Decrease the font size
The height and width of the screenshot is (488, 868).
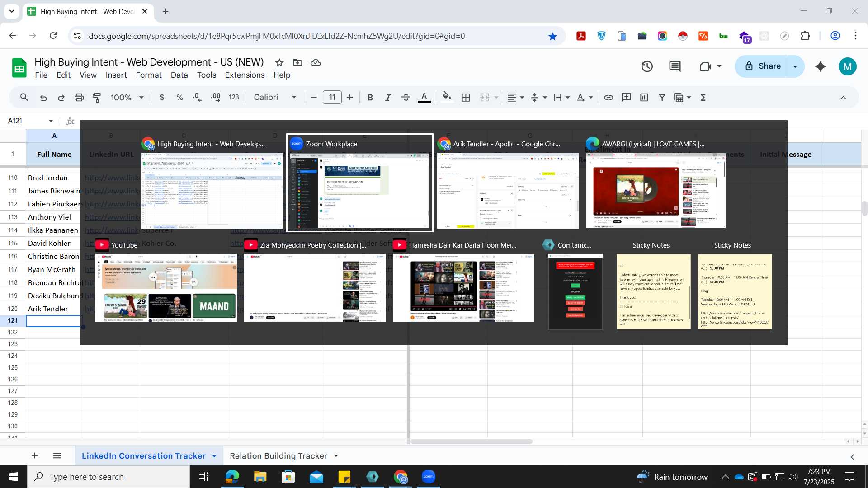(x=314, y=97)
